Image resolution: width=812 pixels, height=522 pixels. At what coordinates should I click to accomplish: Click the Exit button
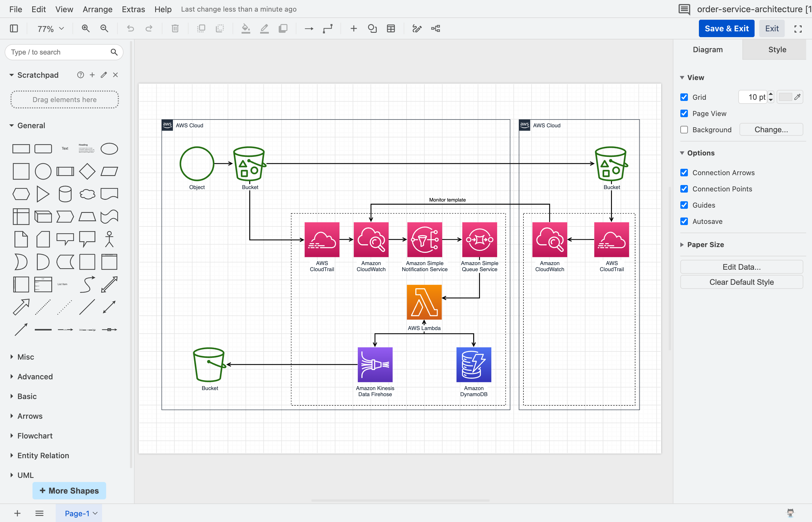[x=772, y=28]
